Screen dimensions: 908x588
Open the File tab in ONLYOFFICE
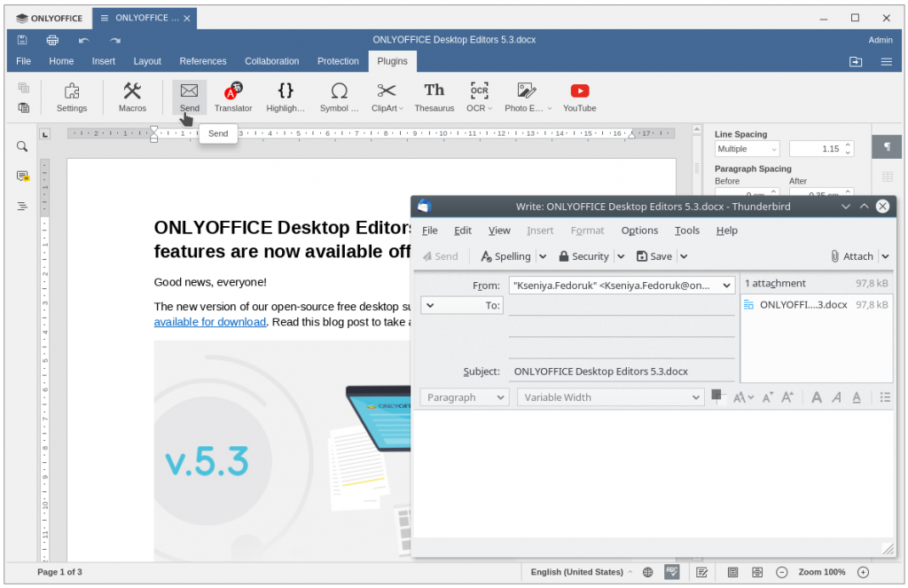tap(24, 61)
